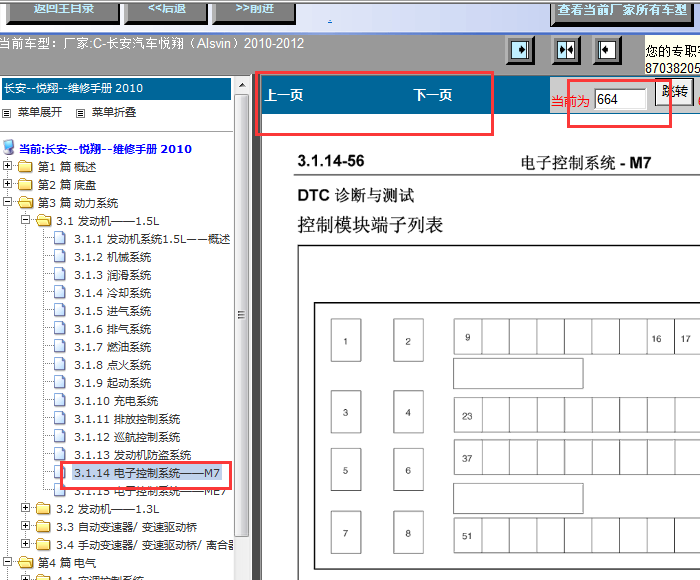Go to next page with 下一页
This screenshot has height=580, width=700.
[x=433, y=95]
